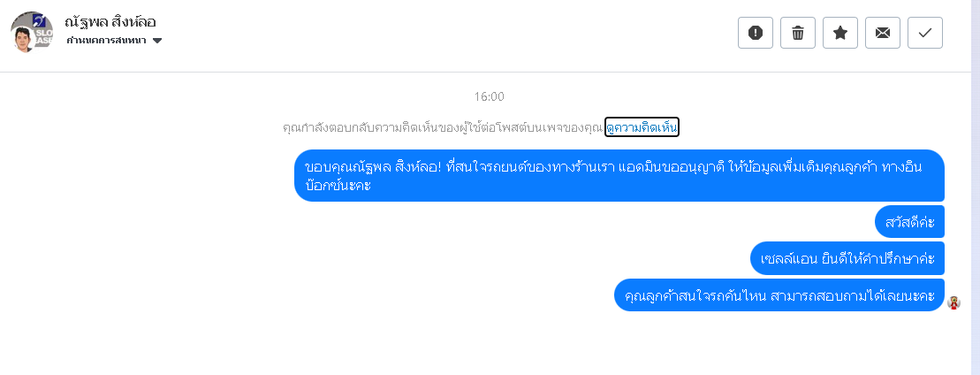Screen dimensions: 980x375
Task: Click the small seen-receipt avatar beside last message
Action: point(953,302)
